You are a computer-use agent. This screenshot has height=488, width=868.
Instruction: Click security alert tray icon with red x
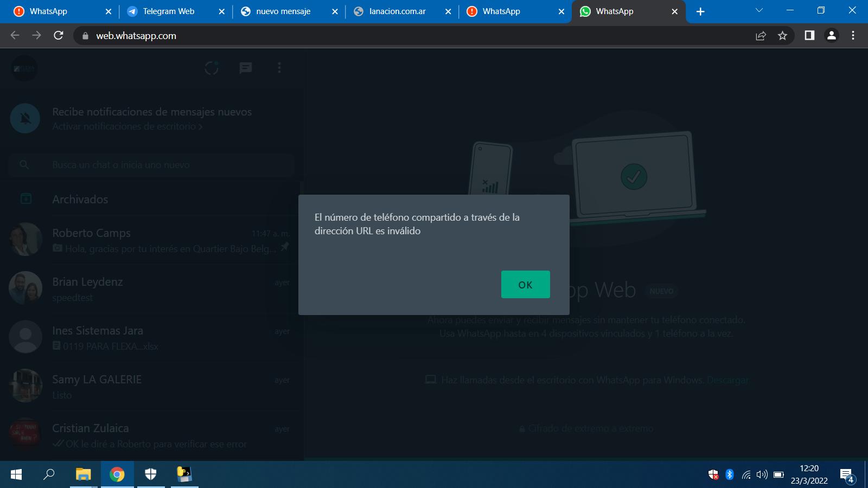(713, 475)
